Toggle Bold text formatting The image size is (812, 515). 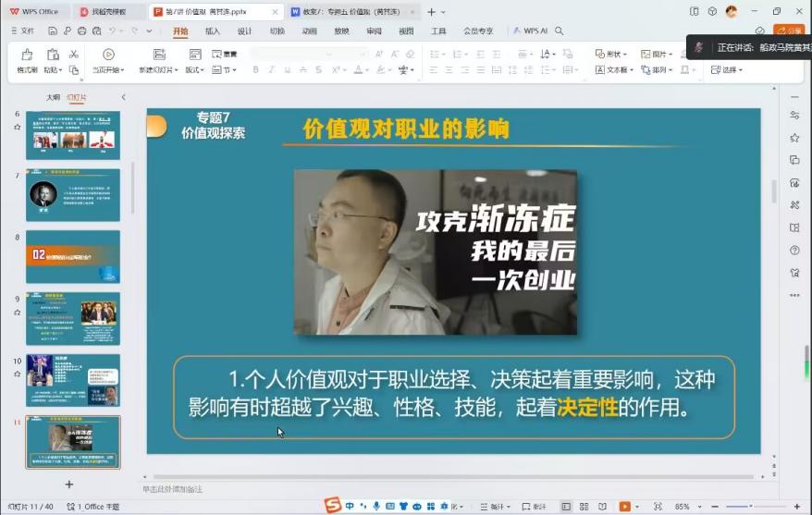click(255, 70)
